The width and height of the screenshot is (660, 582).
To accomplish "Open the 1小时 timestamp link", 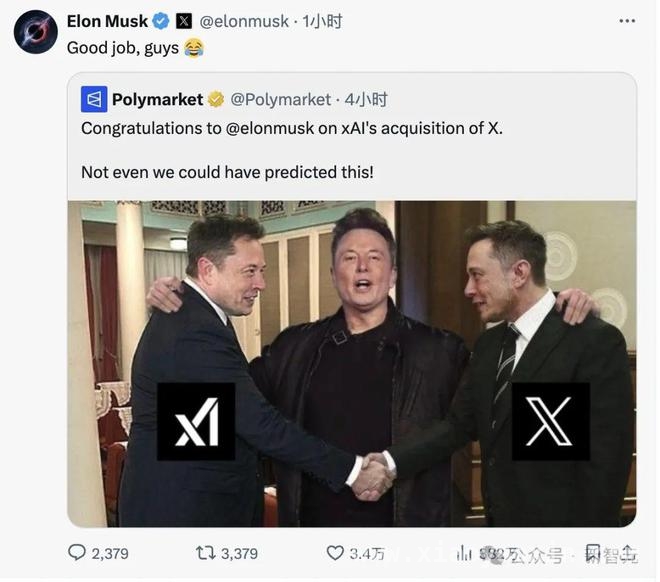I will (322, 21).
